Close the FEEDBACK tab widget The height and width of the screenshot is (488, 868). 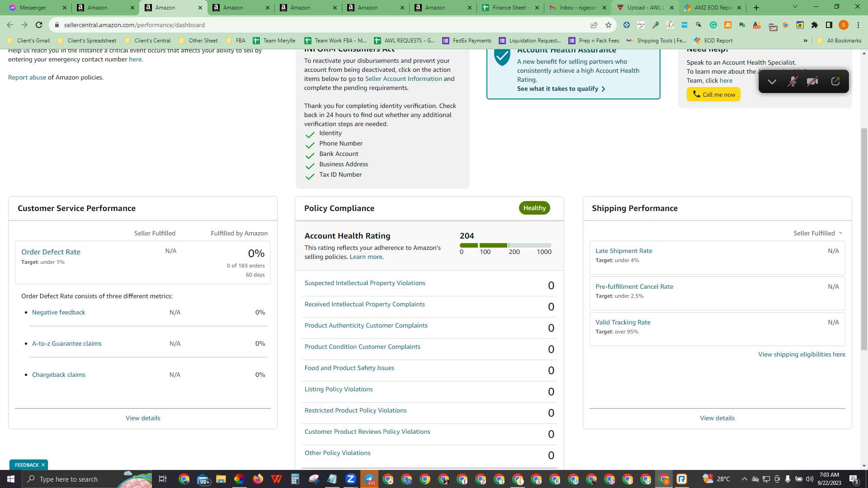[x=43, y=465]
